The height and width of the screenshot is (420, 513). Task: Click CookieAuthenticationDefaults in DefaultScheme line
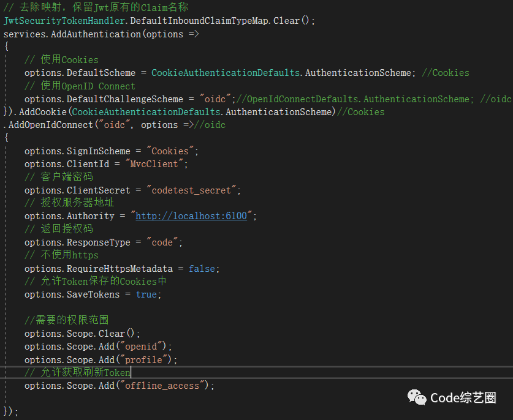(226, 73)
